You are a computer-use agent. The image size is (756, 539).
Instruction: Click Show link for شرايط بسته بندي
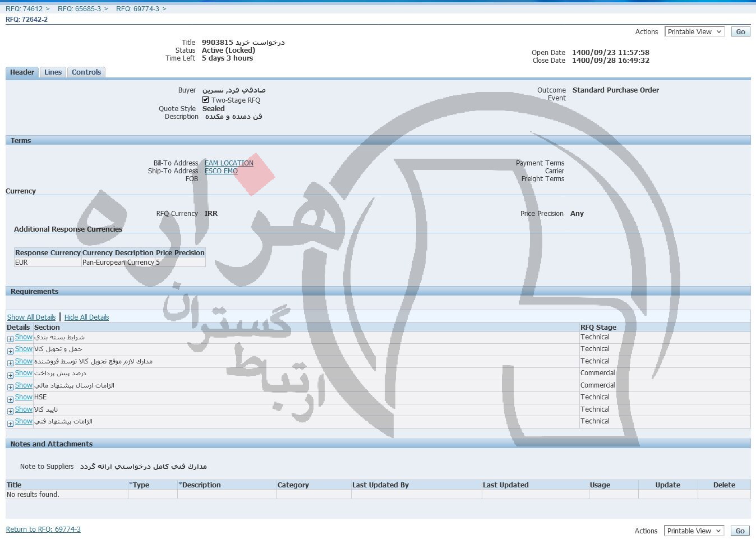(24, 337)
